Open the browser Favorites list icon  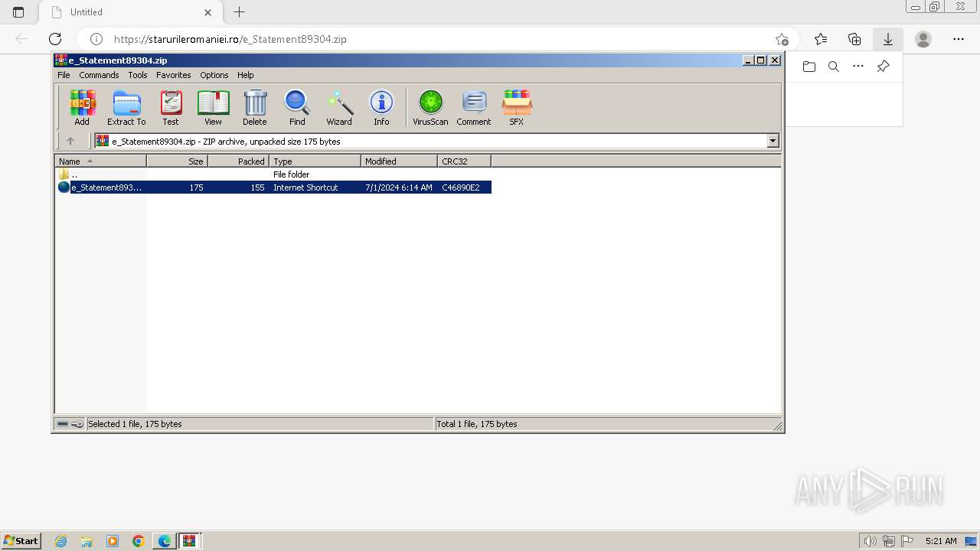coord(821,39)
